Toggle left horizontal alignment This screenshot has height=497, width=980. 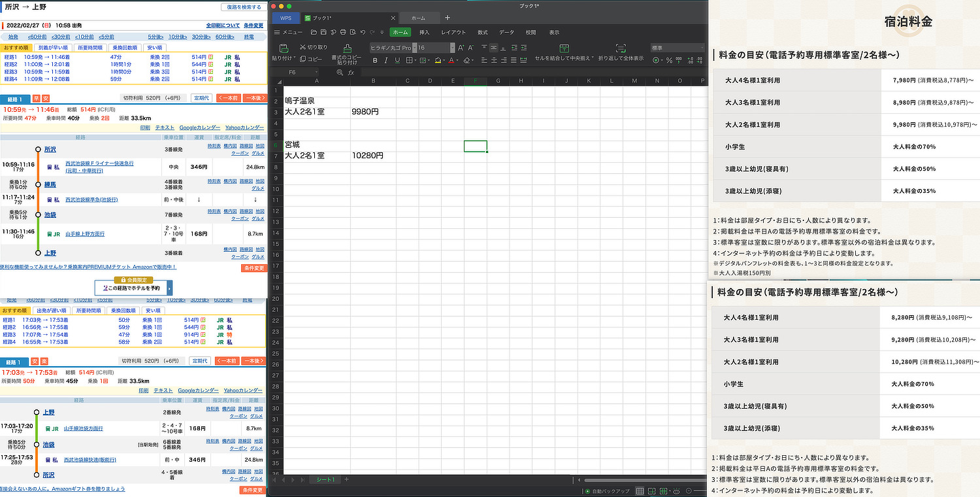484,60
